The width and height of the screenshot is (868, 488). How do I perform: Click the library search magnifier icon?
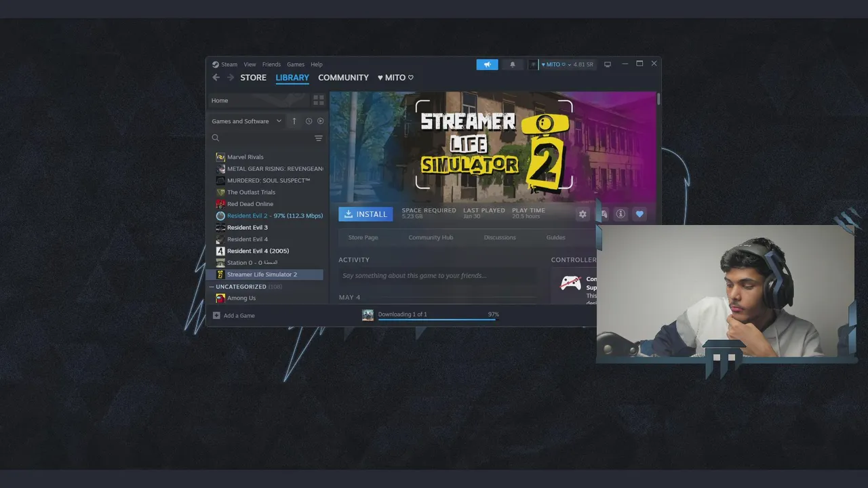216,138
